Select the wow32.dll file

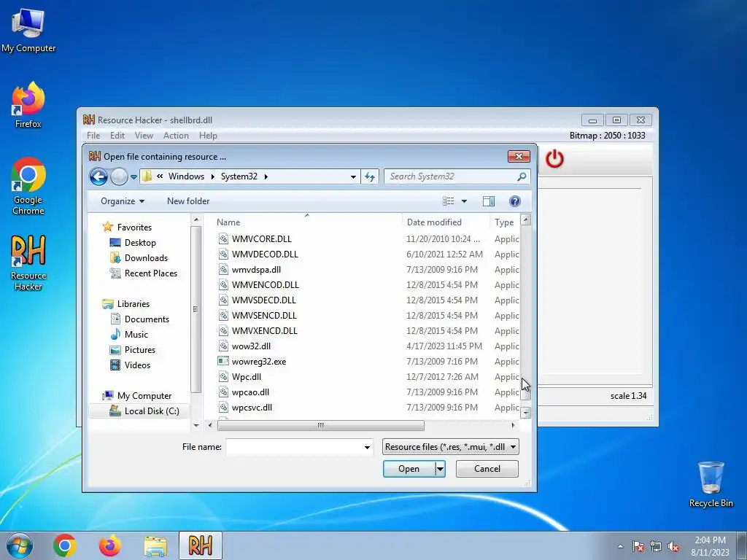click(x=251, y=346)
